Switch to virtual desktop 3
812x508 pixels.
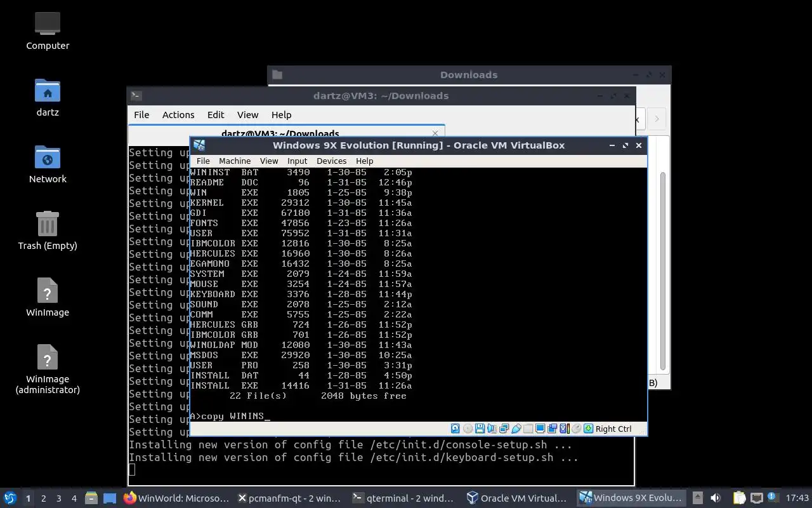click(x=58, y=498)
